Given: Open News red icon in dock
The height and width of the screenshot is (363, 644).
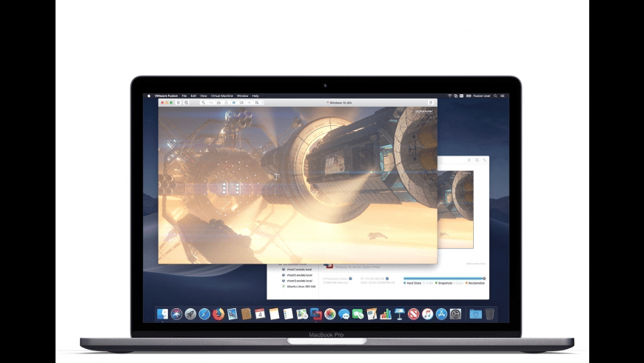Looking at the screenshot, I should pos(414,314).
